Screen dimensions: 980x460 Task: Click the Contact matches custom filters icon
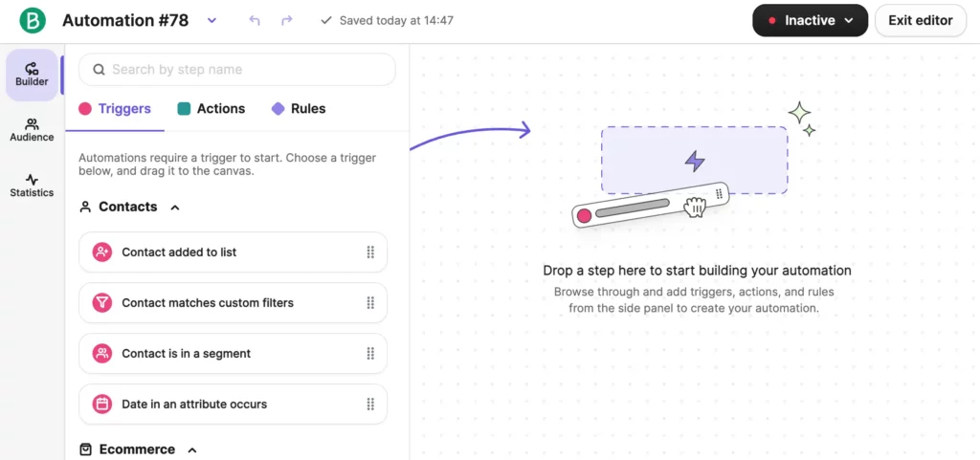[102, 303]
